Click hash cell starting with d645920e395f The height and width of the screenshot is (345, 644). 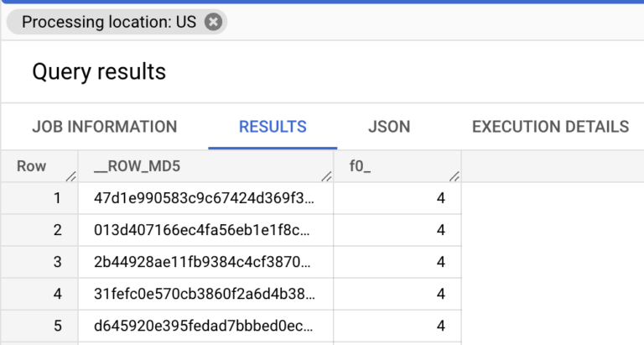click(205, 326)
